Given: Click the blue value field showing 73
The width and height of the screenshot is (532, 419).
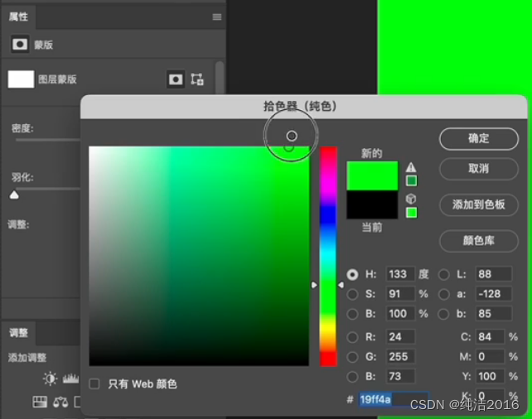Looking at the screenshot, I should coord(400,376).
